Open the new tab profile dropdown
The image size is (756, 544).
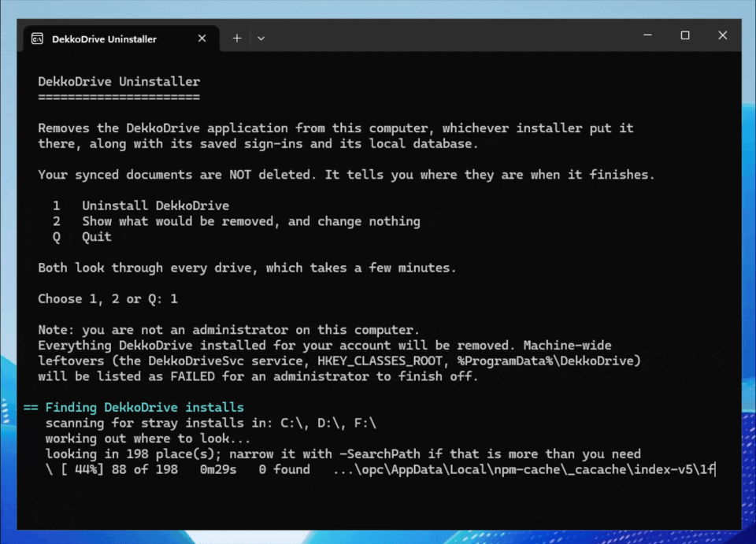tap(261, 39)
